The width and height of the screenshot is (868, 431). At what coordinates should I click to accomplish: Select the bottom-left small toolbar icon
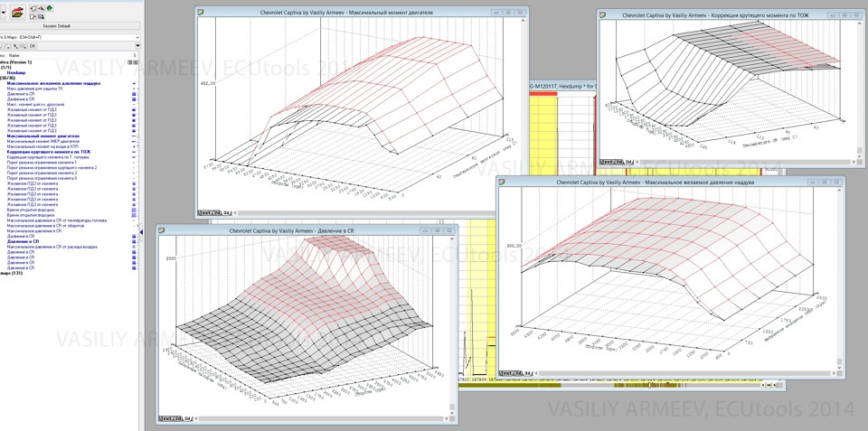(33, 16)
